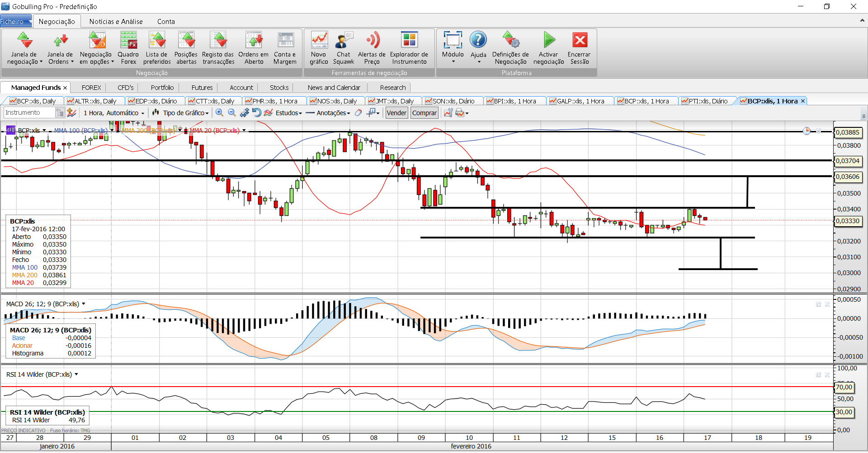Screen dimensions: 868x453
Task: Minimize the MACD indicator pane
Action: [818, 304]
